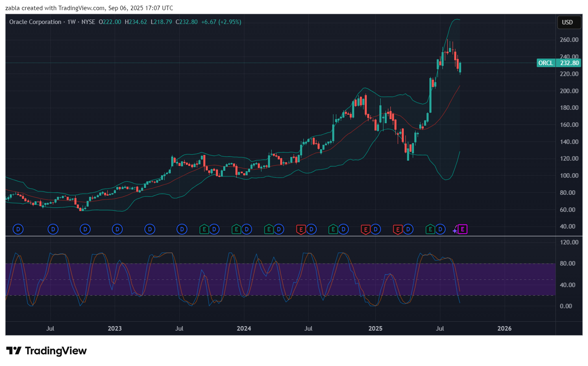Click the close value C232.80
The height and width of the screenshot is (366, 588).
tap(187, 22)
